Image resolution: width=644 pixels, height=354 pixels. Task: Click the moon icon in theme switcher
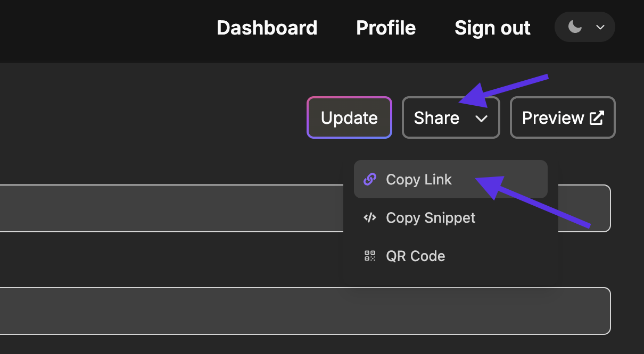[575, 27]
